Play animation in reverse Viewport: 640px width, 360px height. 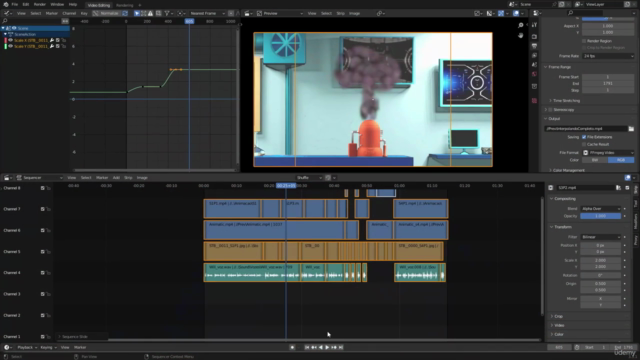(320, 347)
